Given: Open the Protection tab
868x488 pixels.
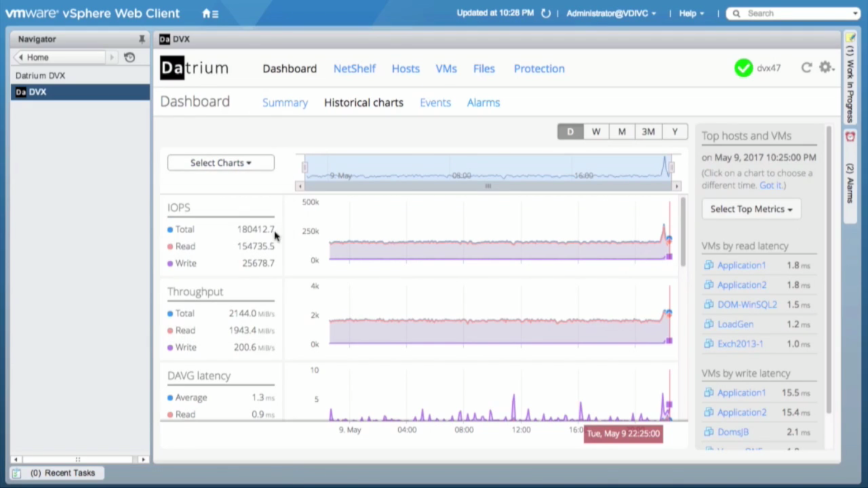Looking at the screenshot, I should [x=539, y=69].
